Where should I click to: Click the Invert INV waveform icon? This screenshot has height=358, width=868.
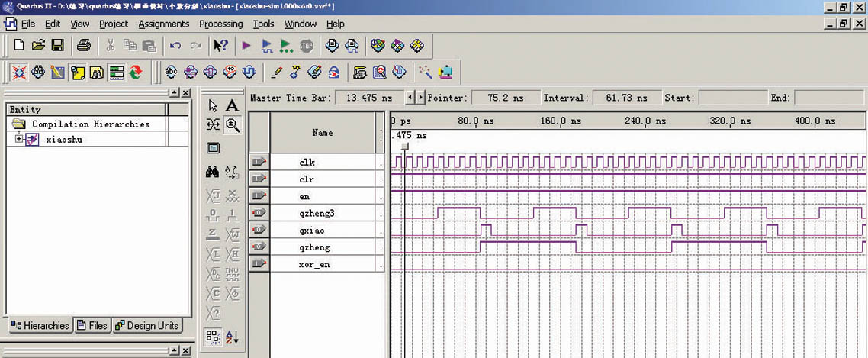click(233, 274)
